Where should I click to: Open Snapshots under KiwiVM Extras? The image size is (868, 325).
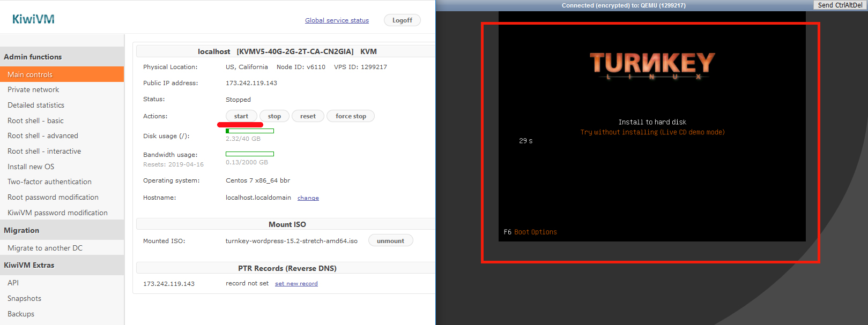click(24, 298)
